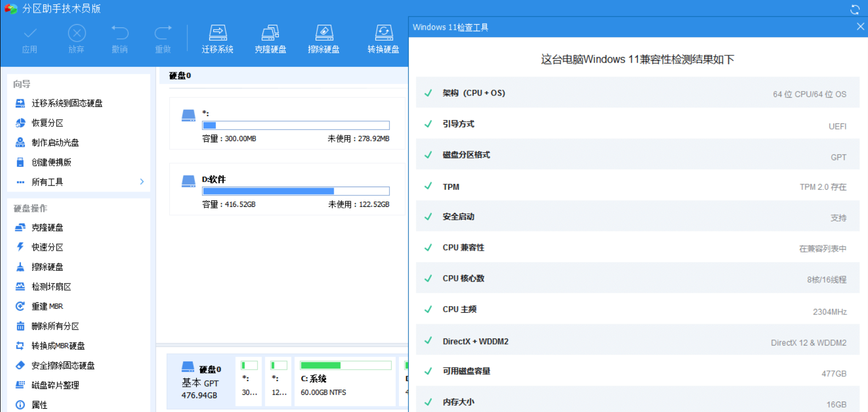
Task: Click the 安全启动 row label
Action: pos(459,217)
